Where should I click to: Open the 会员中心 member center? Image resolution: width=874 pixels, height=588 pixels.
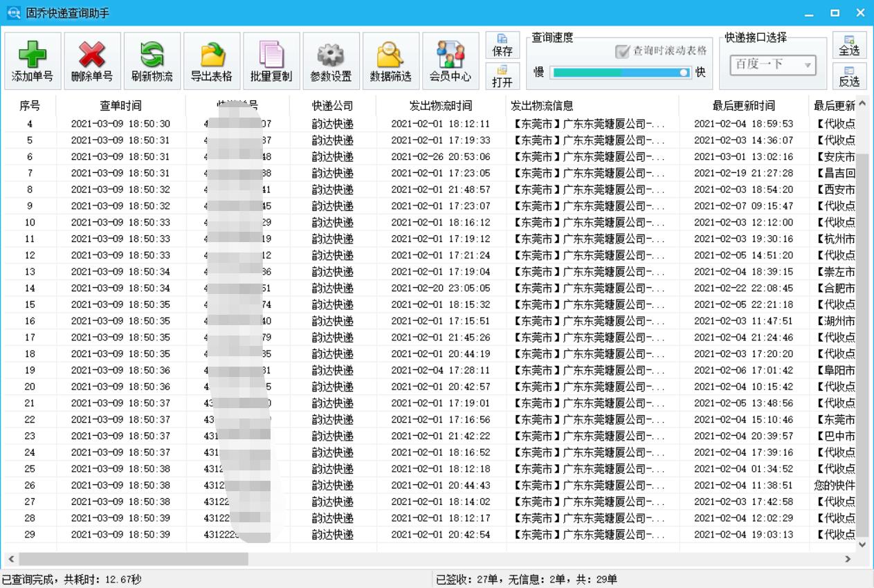[x=450, y=60]
